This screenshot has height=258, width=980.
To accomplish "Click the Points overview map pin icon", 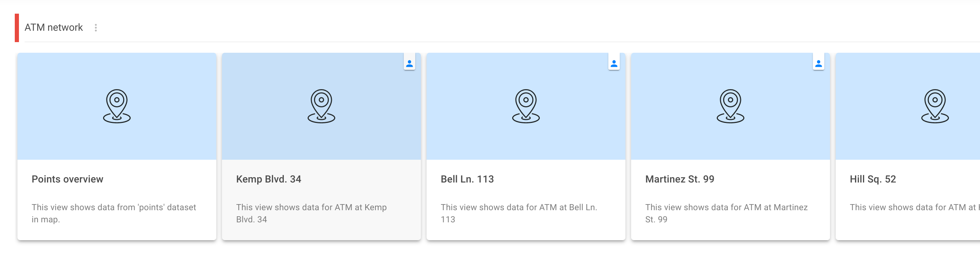I will (x=117, y=106).
